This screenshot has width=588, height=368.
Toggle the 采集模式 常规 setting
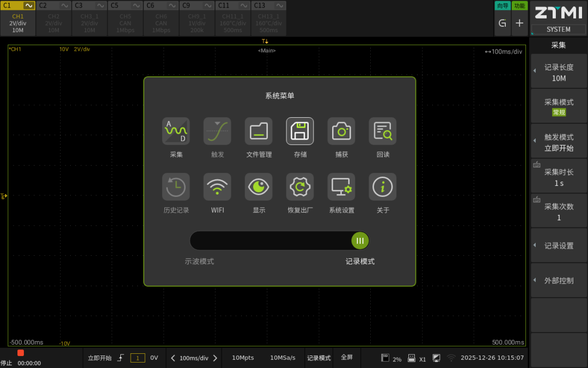559,107
